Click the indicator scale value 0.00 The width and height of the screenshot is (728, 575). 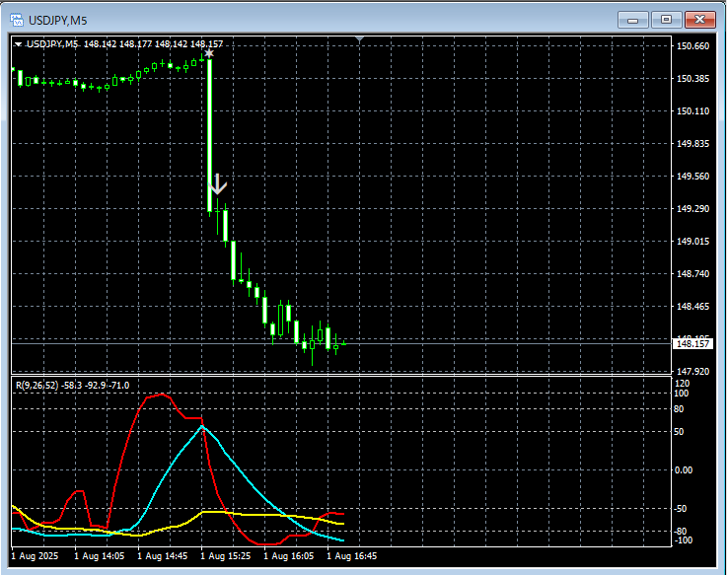684,470
